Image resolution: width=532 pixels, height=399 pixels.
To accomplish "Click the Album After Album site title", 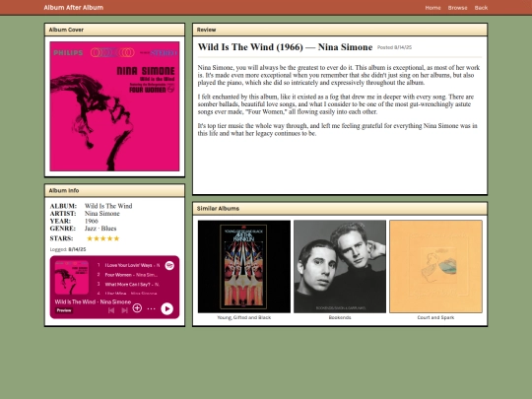I will coord(74,8).
